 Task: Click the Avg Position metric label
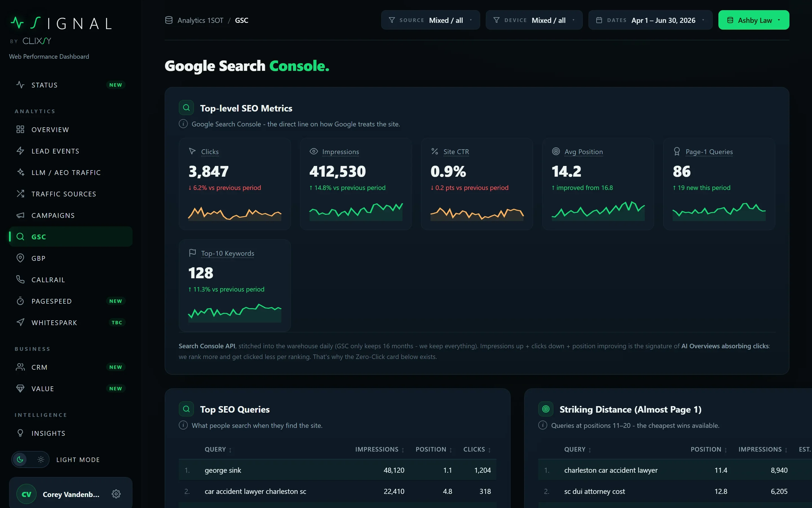(584, 152)
